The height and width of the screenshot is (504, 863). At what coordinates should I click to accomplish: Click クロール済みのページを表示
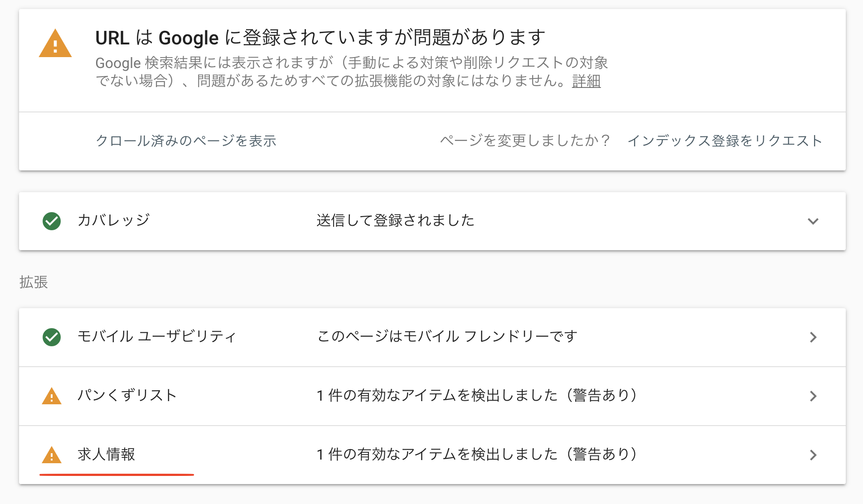click(x=186, y=141)
